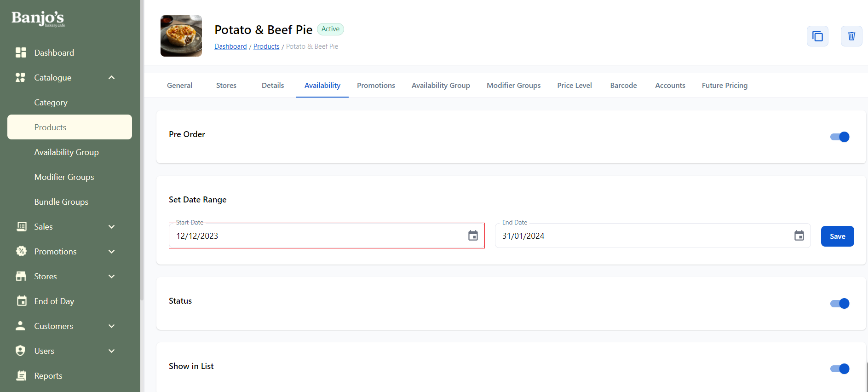
Task: Click the Start Date input field
Action: 317,236
